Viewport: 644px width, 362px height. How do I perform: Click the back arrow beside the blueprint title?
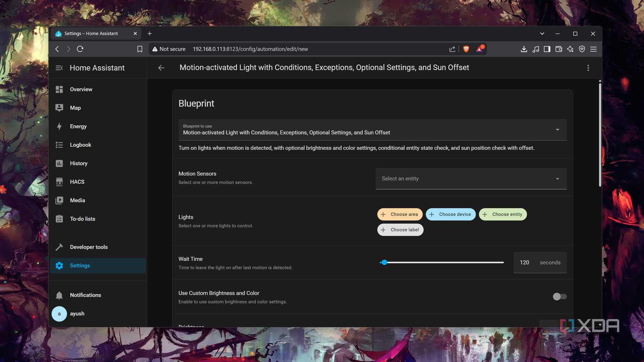(161, 68)
